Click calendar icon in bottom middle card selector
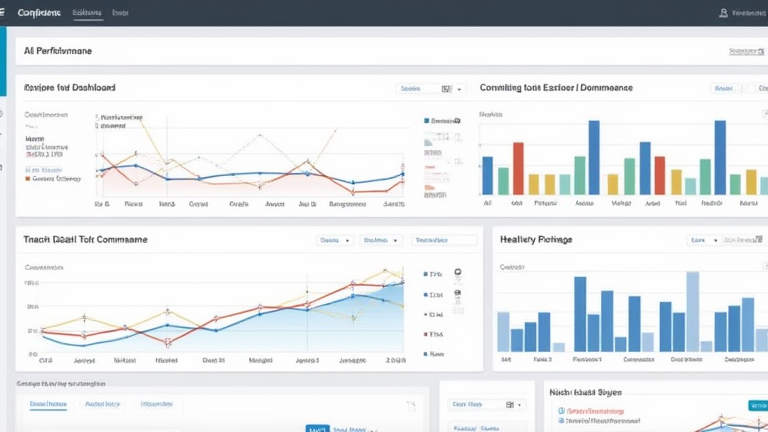 click(509, 405)
